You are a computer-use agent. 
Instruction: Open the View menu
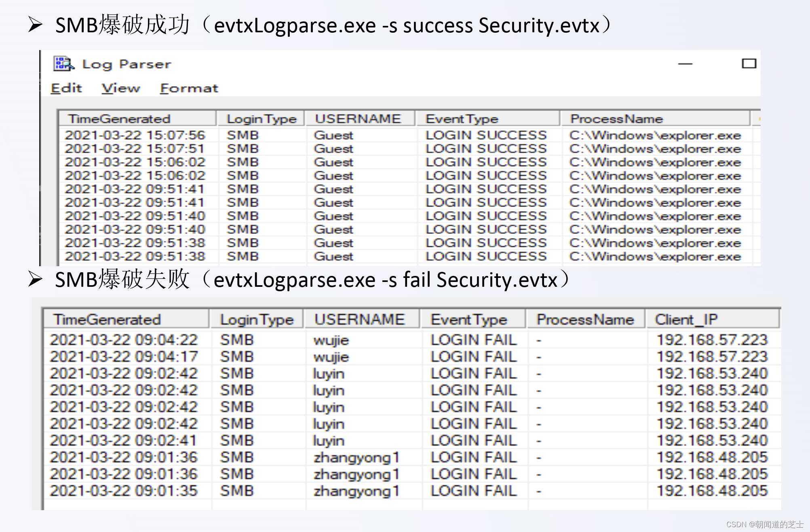pyautogui.click(x=120, y=88)
